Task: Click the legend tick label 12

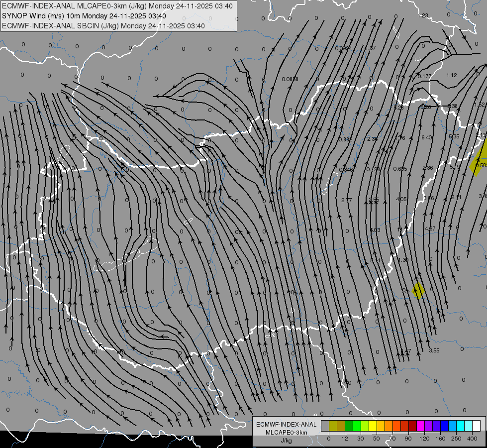Action: click(345, 439)
